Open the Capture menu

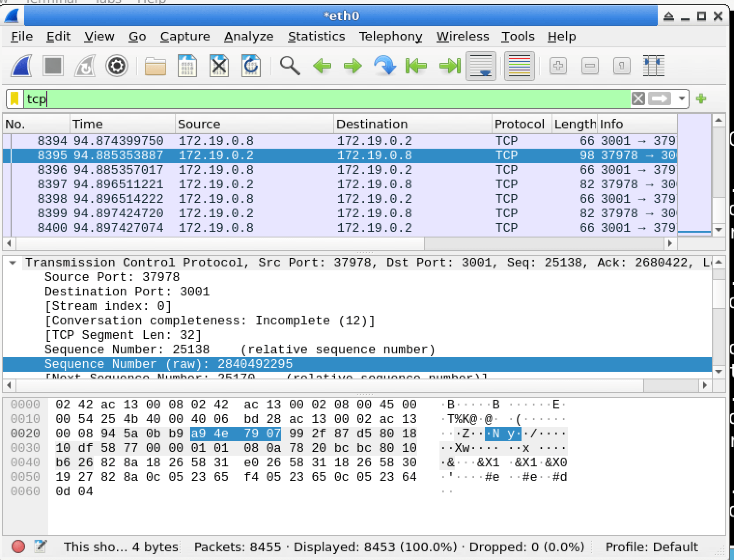tap(185, 37)
